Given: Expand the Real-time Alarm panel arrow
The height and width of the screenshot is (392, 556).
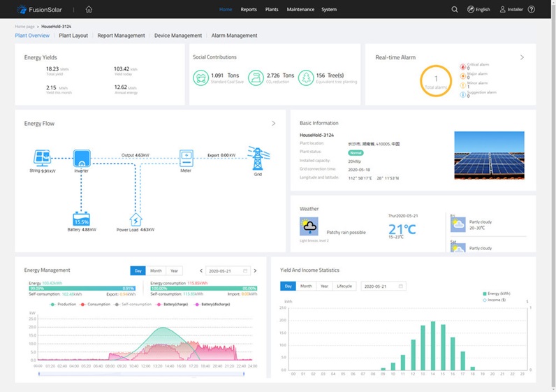Looking at the screenshot, I should coord(522,57).
